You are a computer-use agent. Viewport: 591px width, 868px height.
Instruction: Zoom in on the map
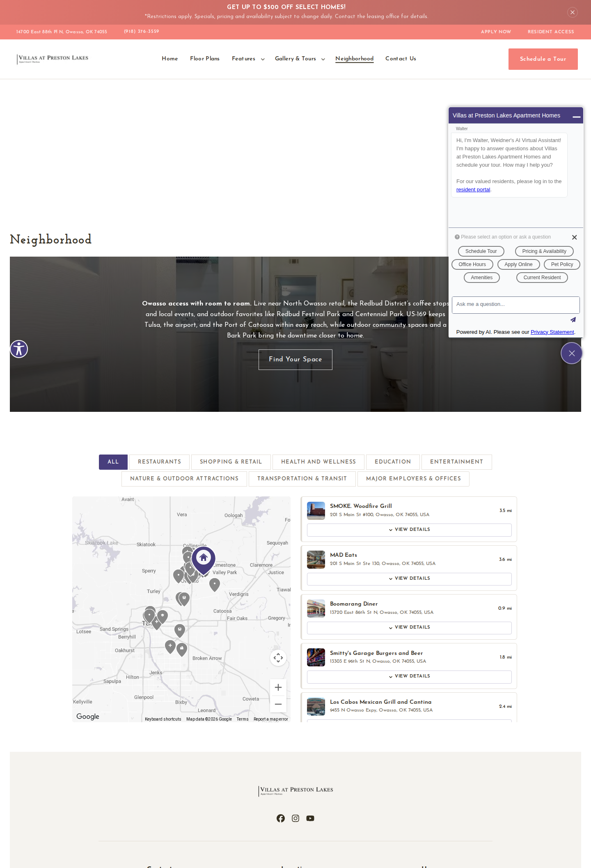tap(278, 687)
